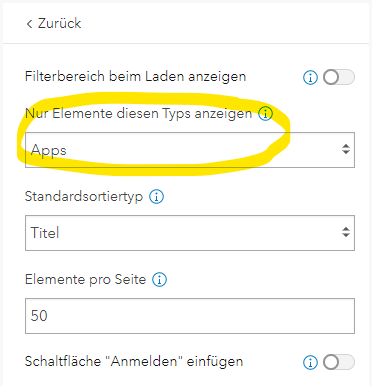Click the back chevron icon beside Zurück
Screen dimensions: 372x386
point(29,24)
